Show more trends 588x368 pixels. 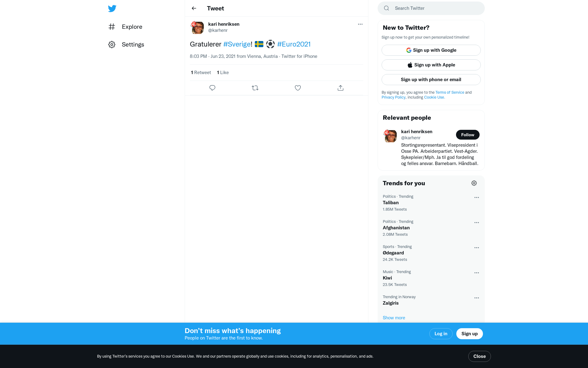394,318
